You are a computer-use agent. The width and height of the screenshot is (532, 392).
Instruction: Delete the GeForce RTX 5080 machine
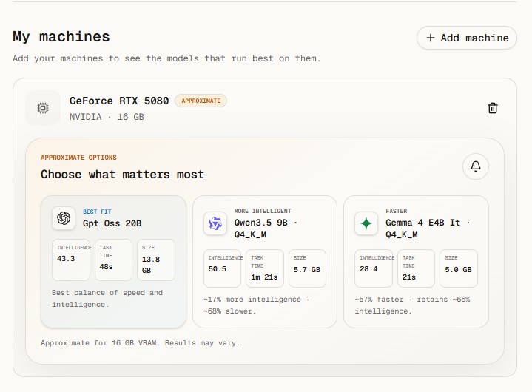click(x=493, y=108)
